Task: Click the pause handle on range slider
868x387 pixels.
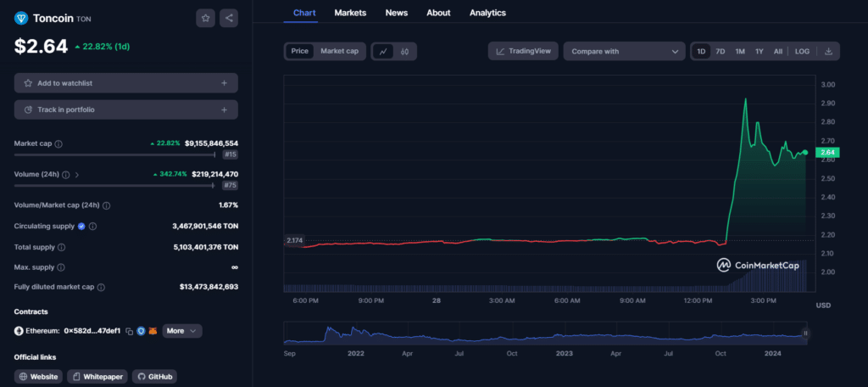Action: 805,334
